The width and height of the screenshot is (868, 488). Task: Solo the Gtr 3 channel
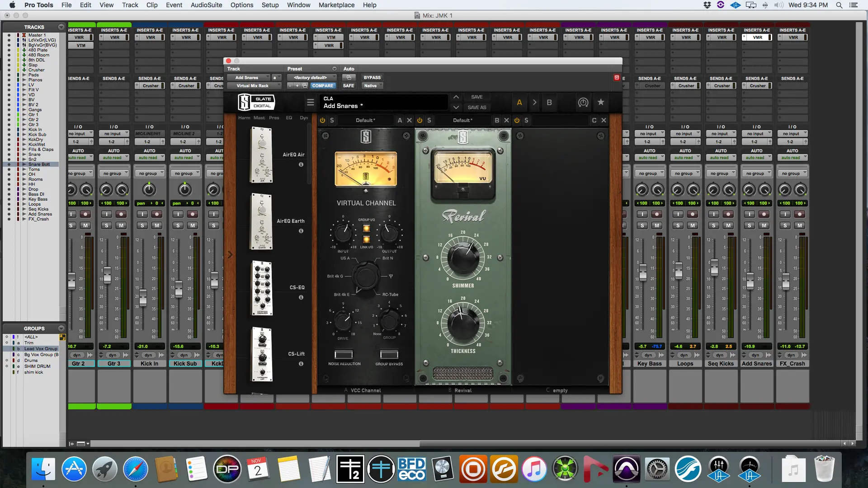(x=107, y=225)
